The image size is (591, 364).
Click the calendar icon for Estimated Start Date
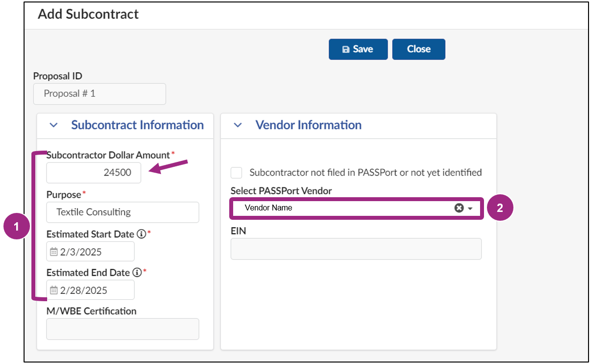click(54, 252)
